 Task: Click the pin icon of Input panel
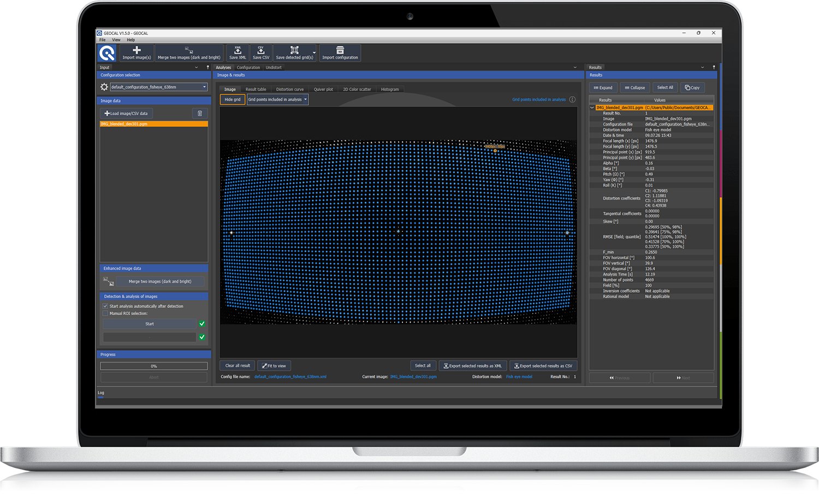(207, 67)
